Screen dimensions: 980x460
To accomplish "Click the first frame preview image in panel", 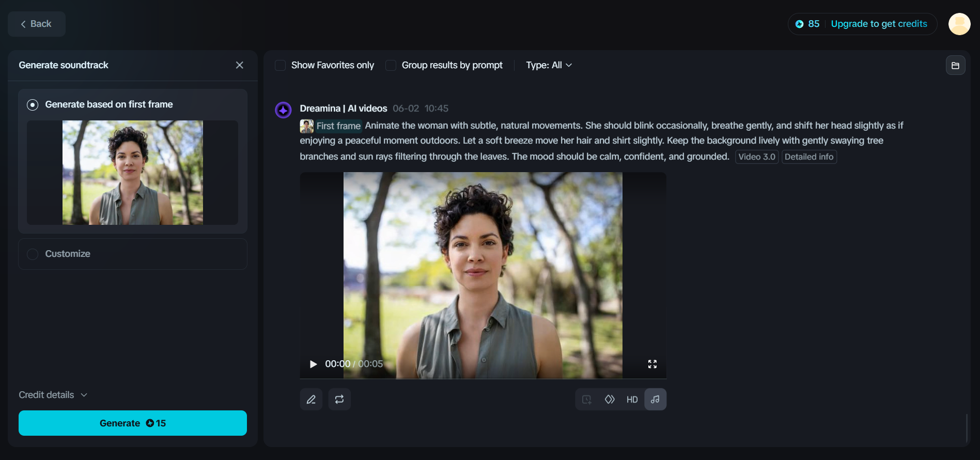I will coord(133,173).
